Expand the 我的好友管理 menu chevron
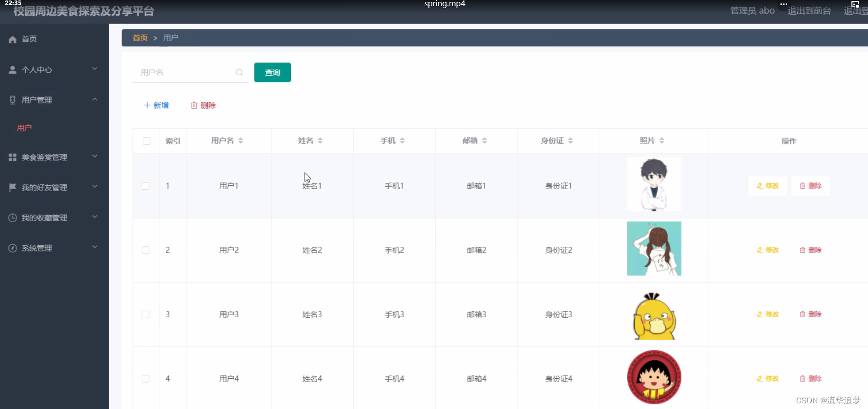Viewport: 868px width, 409px height. [95, 187]
